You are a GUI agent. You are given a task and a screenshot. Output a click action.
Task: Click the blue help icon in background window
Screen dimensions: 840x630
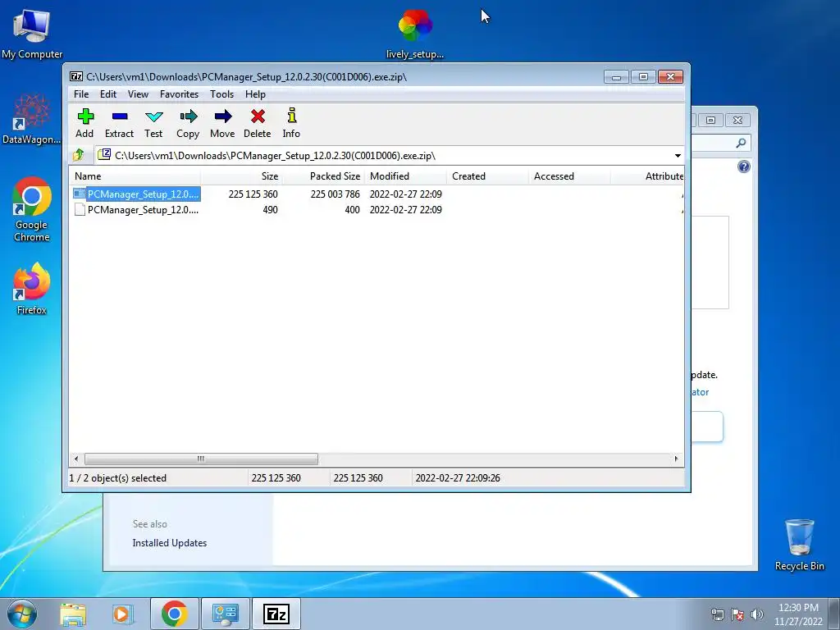pyautogui.click(x=743, y=167)
